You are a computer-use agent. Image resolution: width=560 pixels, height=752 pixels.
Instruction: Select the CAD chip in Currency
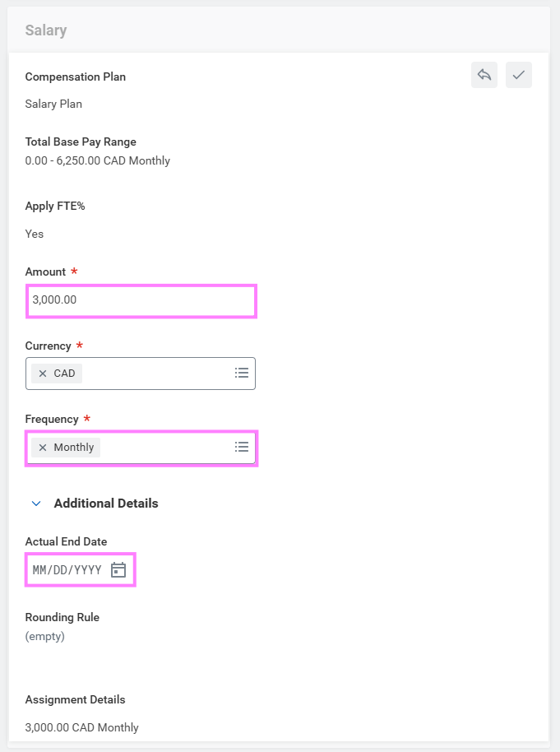coord(64,374)
